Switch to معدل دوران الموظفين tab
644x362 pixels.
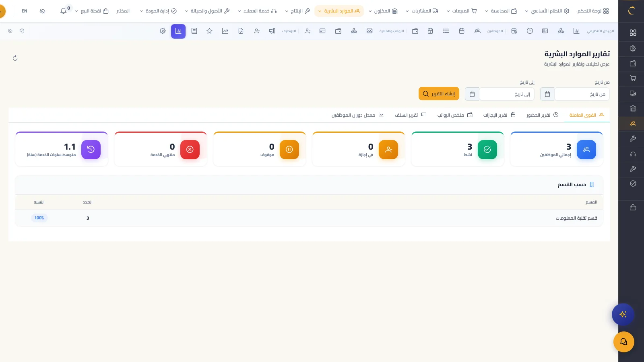pos(357,115)
